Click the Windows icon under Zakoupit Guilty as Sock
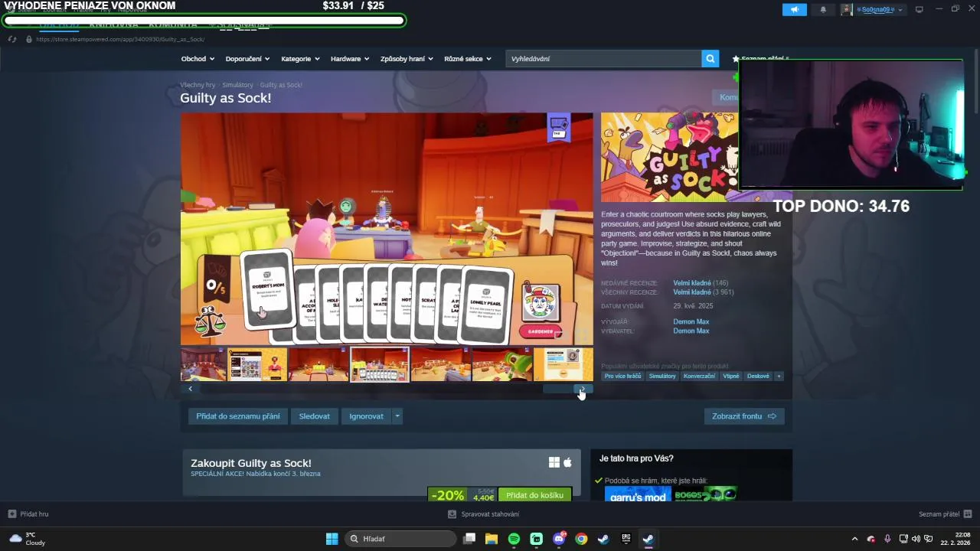 [x=554, y=462]
